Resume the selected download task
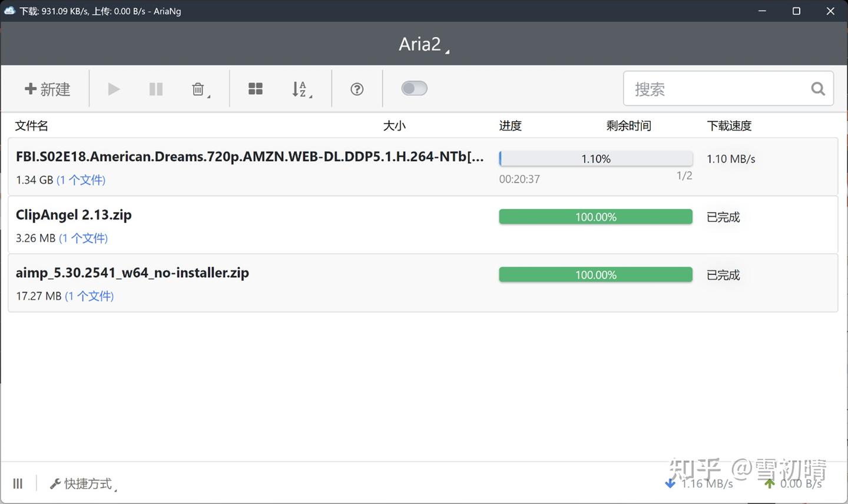This screenshot has height=504, width=848. (113, 88)
